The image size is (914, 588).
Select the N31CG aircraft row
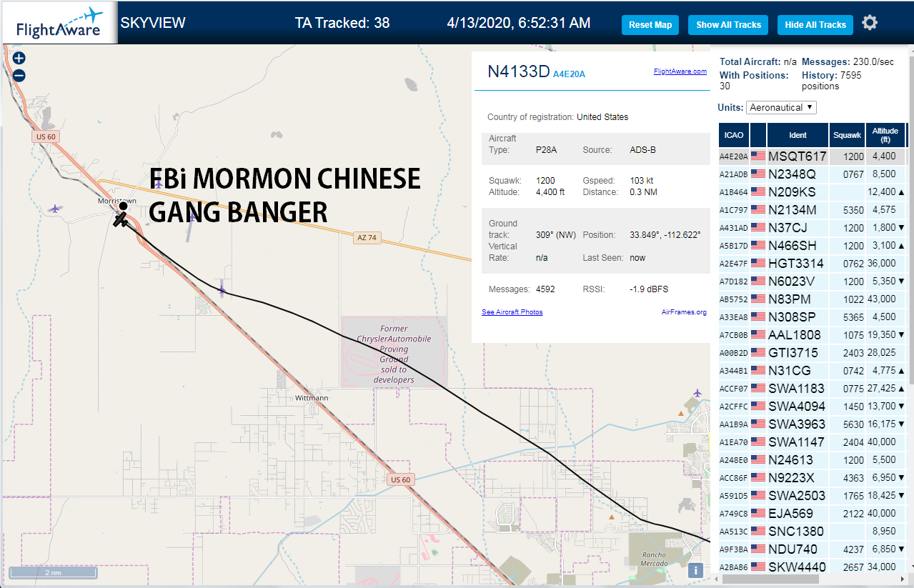click(813, 370)
